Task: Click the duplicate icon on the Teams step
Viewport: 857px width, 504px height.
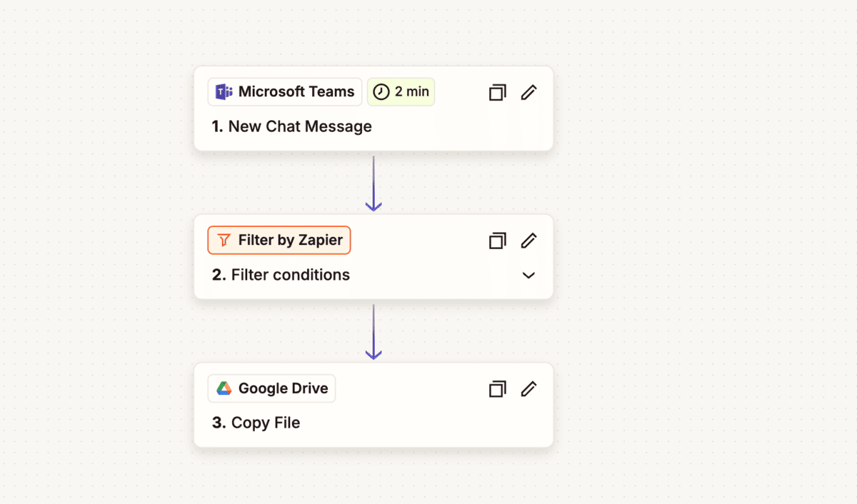Action: (497, 92)
